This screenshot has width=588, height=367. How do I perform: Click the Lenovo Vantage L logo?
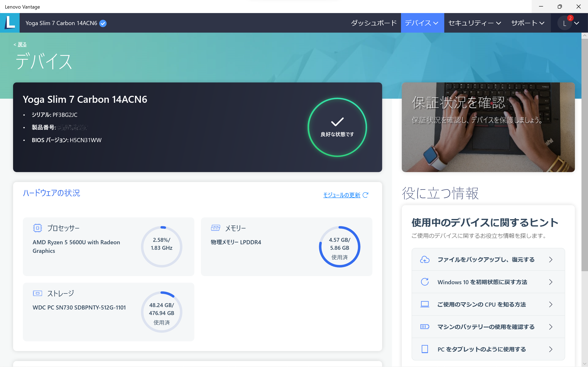coord(10,23)
